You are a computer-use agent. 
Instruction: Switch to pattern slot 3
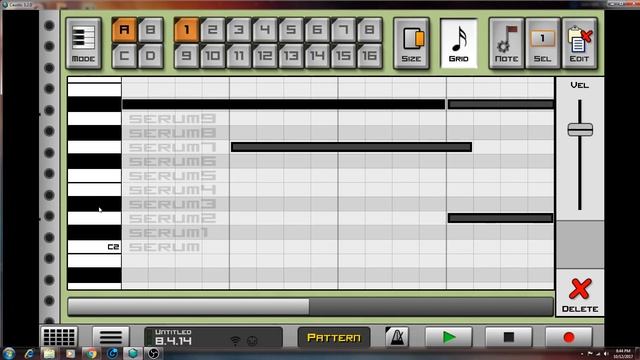point(239,30)
